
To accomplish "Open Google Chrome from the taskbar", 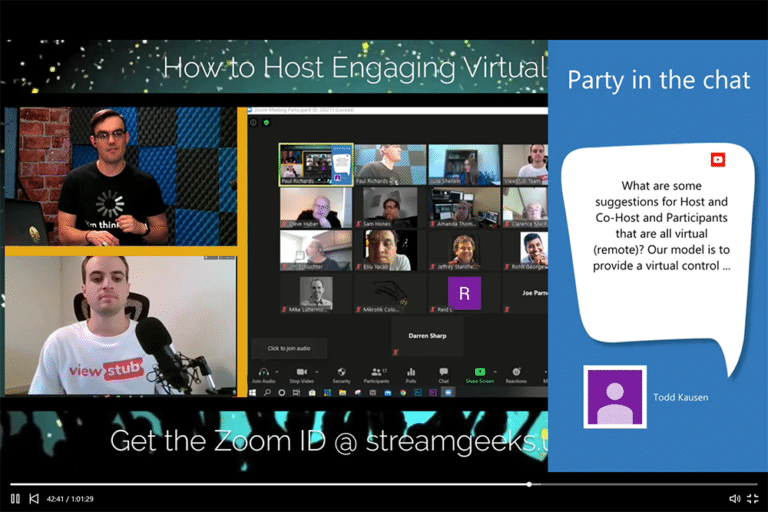I will click(x=403, y=392).
